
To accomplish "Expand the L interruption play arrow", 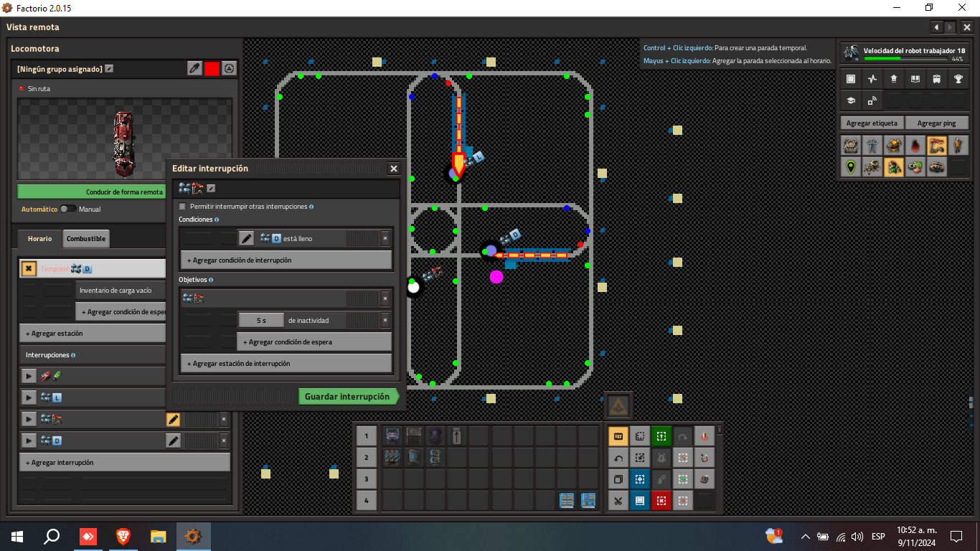I will 28,397.
